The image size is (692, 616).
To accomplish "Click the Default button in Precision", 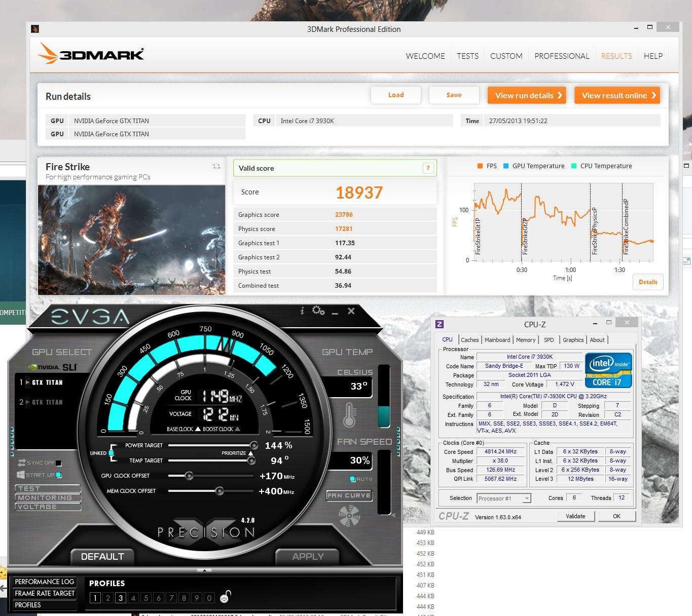I will (102, 556).
